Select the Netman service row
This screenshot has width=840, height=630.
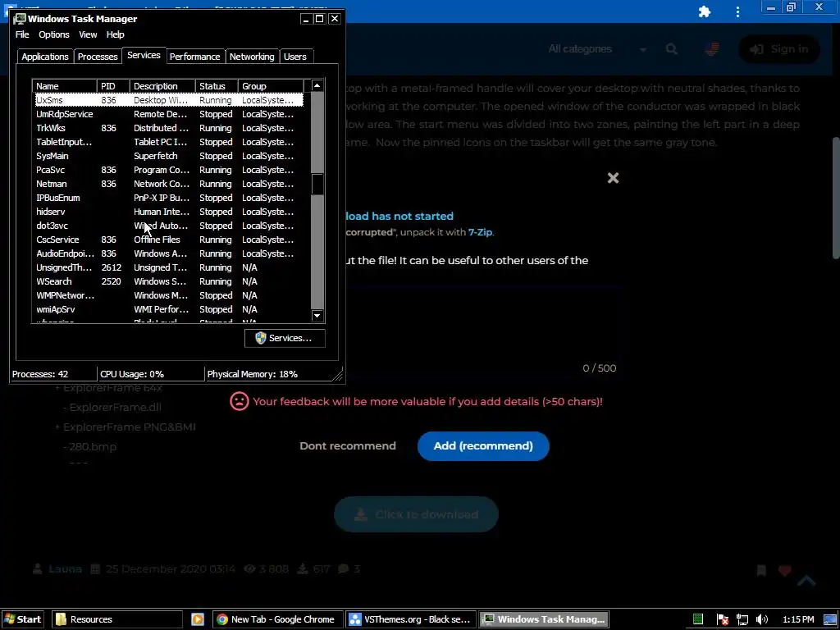point(168,184)
